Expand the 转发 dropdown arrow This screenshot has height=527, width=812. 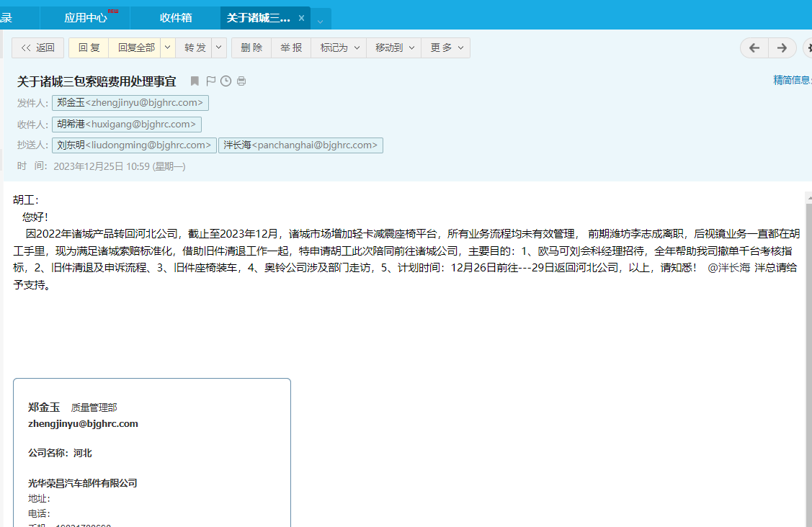218,48
